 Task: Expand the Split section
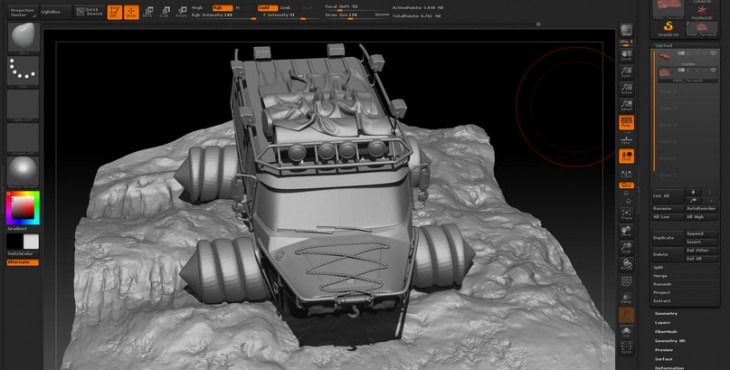(x=658, y=267)
